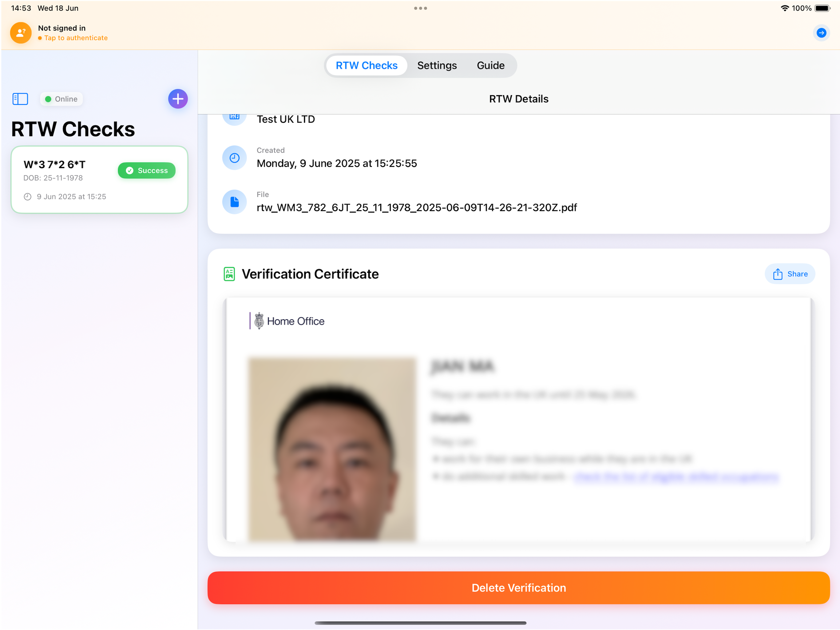Click the Success status badge
The height and width of the screenshot is (630, 840).
pos(147,170)
